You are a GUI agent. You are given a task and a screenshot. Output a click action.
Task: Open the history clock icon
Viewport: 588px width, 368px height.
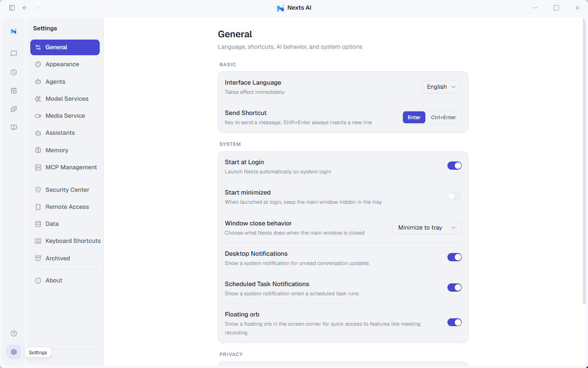14,72
